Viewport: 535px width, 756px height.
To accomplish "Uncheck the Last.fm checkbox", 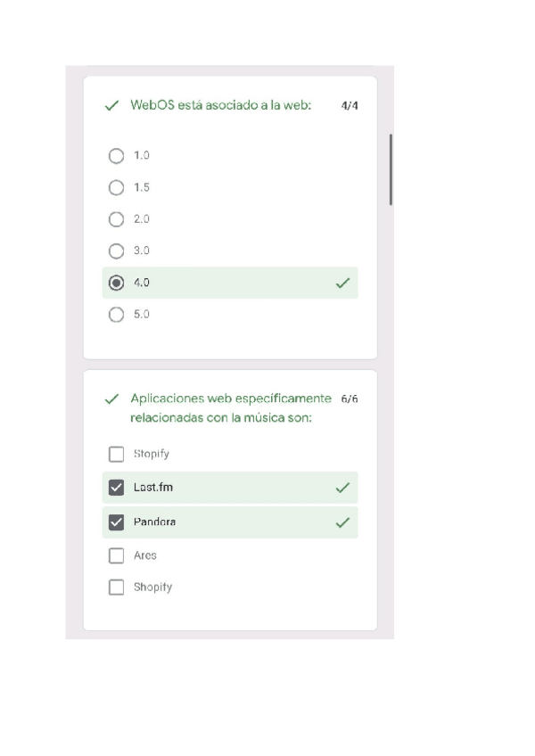I will (x=116, y=488).
